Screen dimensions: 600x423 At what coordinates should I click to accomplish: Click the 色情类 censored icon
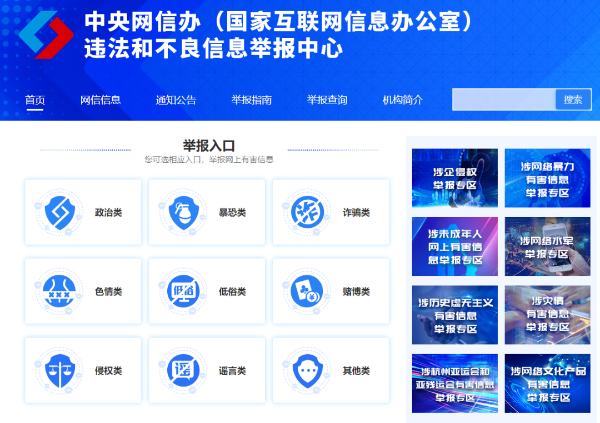coord(59,291)
